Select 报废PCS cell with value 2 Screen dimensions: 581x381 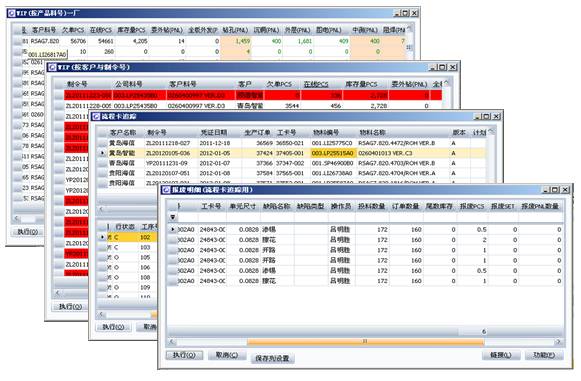[472, 240]
